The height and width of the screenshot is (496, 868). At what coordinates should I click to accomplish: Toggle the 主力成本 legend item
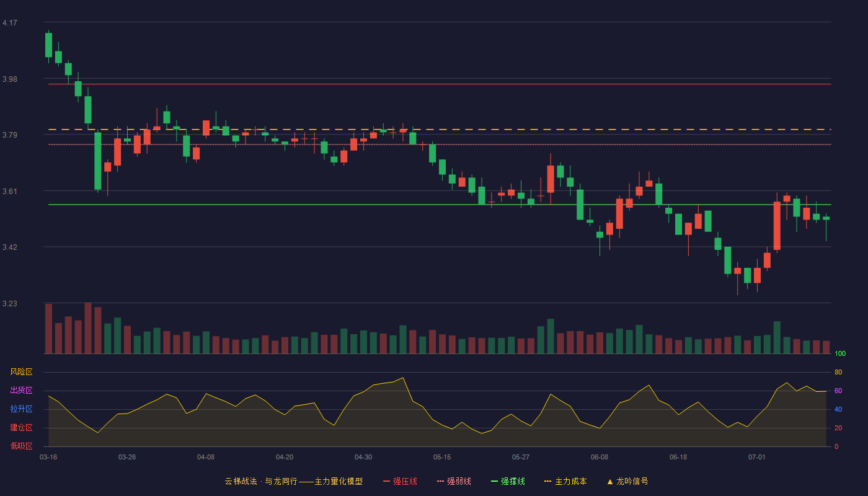[565, 481]
